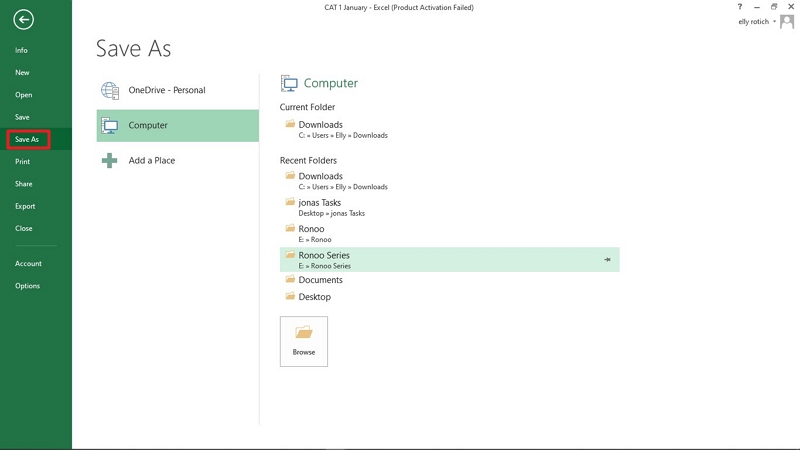Image resolution: width=800 pixels, height=450 pixels.
Task: Click the folder icon next to Ronoo
Action: (290, 228)
